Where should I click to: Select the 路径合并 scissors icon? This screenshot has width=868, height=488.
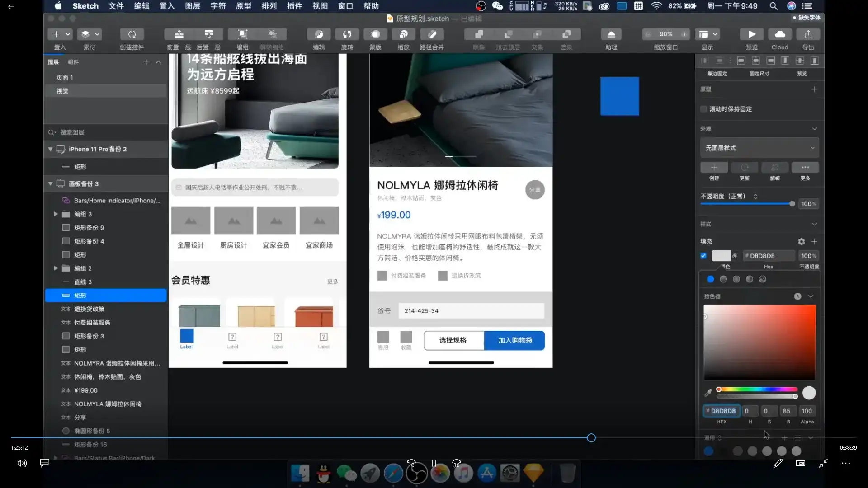click(432, 34)
